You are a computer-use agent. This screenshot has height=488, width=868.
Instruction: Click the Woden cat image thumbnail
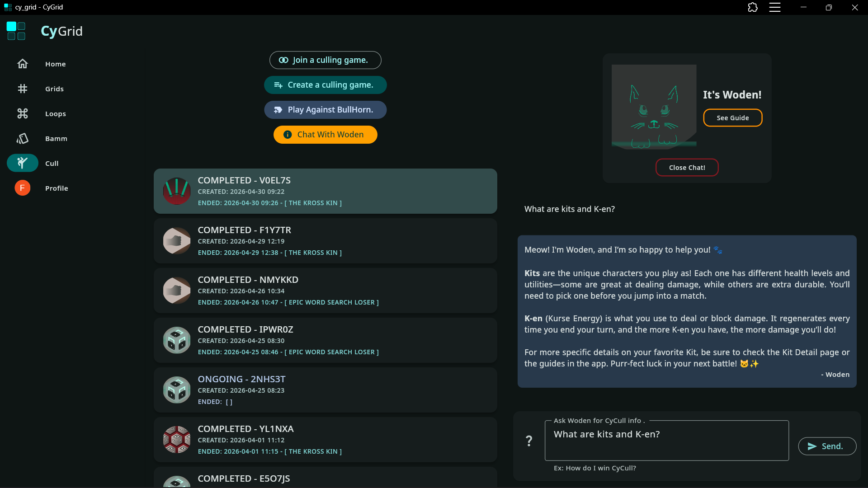(x=654, y=107)
